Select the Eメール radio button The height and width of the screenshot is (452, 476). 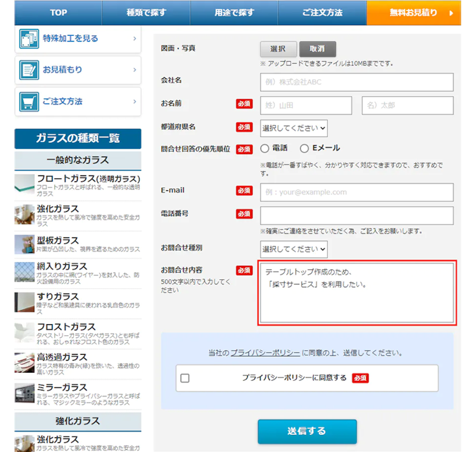click(x=304, y=148)
